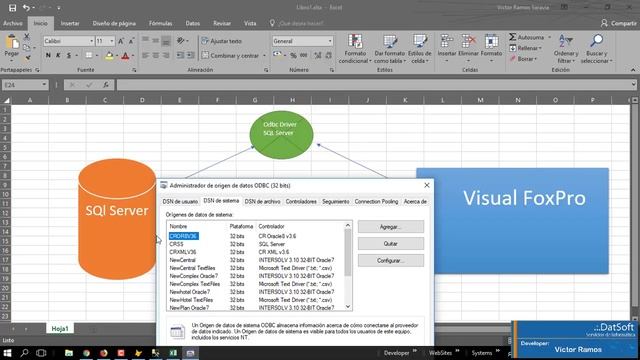Click the Pegar paste icon
The image size is (640, 360).
pos(12,42)
